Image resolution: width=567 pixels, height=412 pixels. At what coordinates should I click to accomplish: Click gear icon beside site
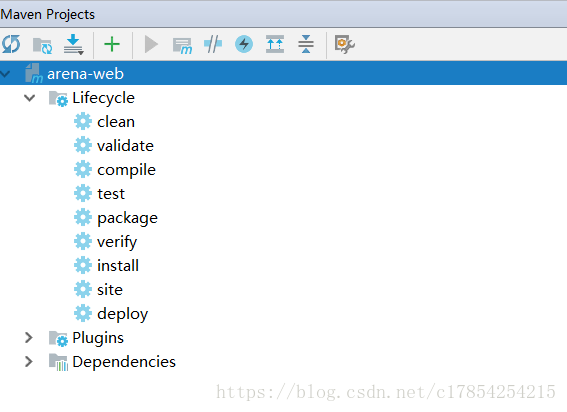point(83,289)
